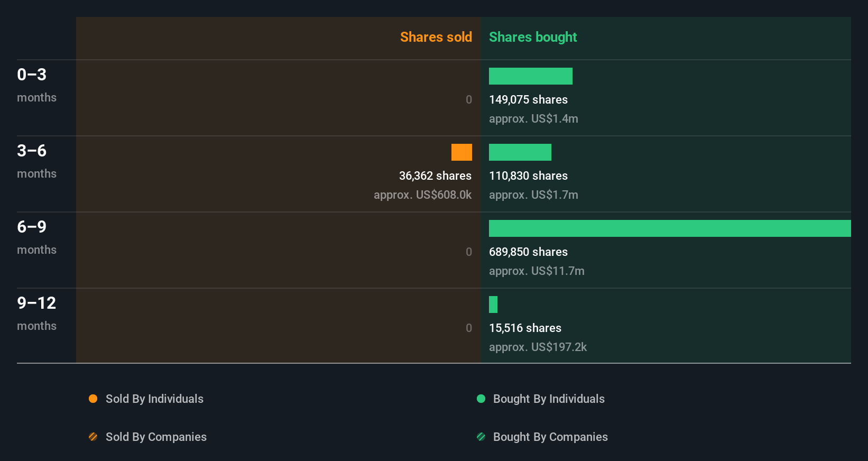Click the approx. US$197.2k value
868x461 pixels.
(x=538, y=347)
